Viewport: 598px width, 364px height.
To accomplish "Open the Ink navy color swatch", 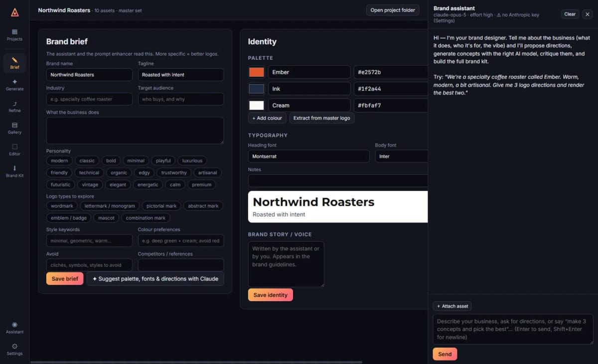I will pyautogui.click(x=256, y=89).
